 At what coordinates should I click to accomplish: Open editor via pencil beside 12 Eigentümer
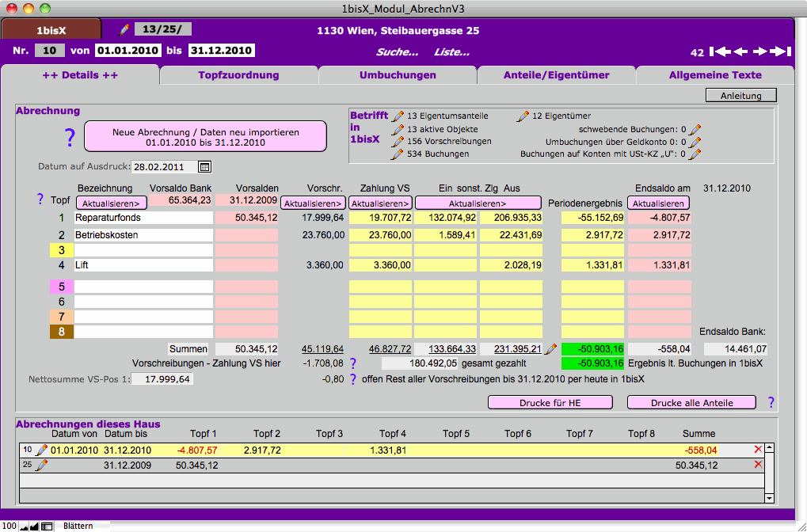[523, 116]
